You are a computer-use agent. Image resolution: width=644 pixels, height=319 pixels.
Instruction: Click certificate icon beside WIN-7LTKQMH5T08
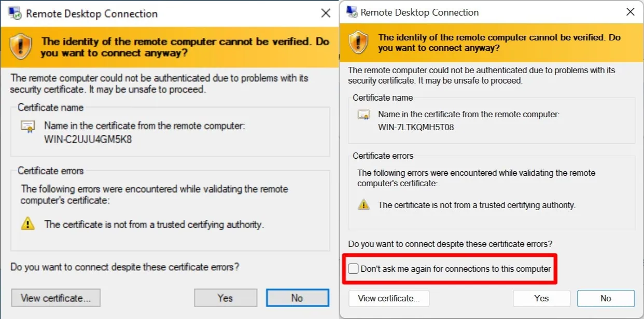(x=363, y=115)
